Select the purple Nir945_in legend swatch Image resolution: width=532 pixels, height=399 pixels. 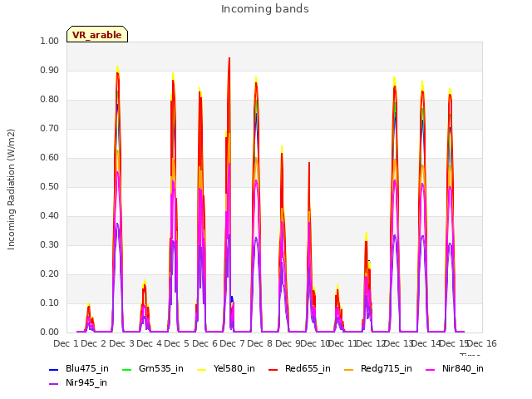pos(54,383)
